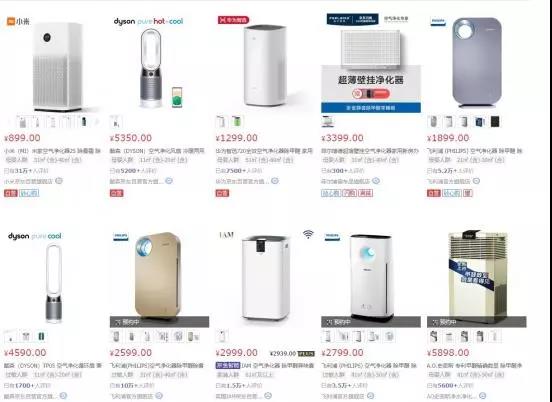Image resolution: width=552 pixels, height=402 pixels.
Task: Open the ultra-thin wall-mounted purifier ¥3399.00 image
Action: click(x=371, y=63)
